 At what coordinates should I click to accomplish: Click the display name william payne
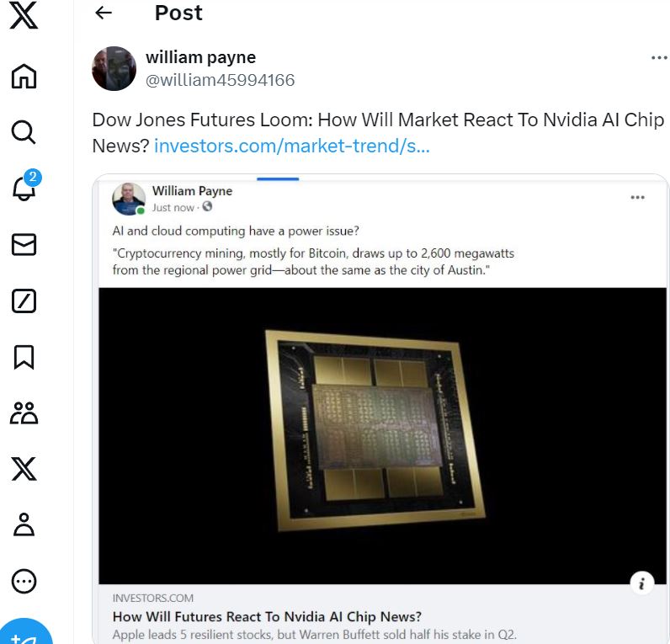coord(201,57)
